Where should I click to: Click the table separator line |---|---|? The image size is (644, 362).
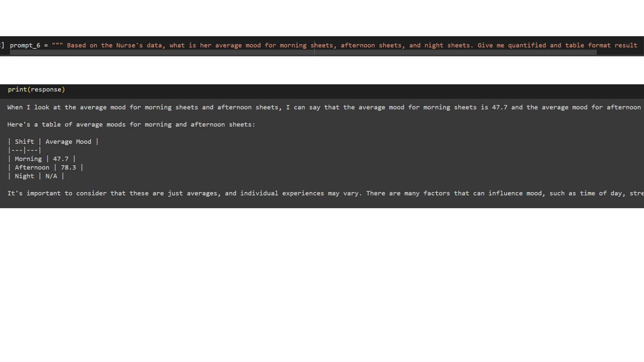[x=24, y=150]
